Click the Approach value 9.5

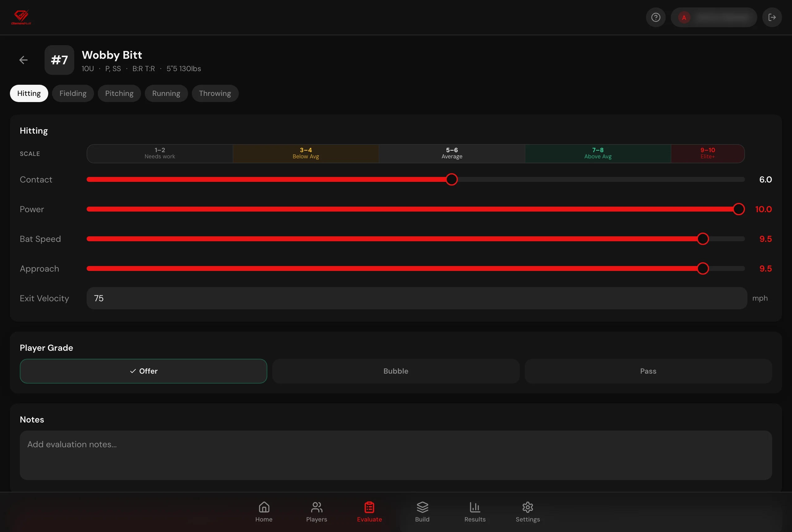tap(765, 268)
